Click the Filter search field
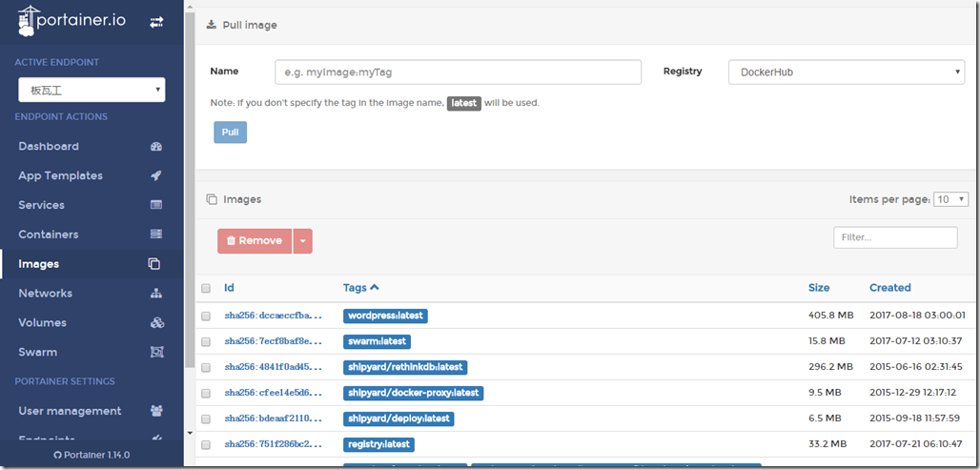This screenshot has width=980, height=470. tap(895, 237)
